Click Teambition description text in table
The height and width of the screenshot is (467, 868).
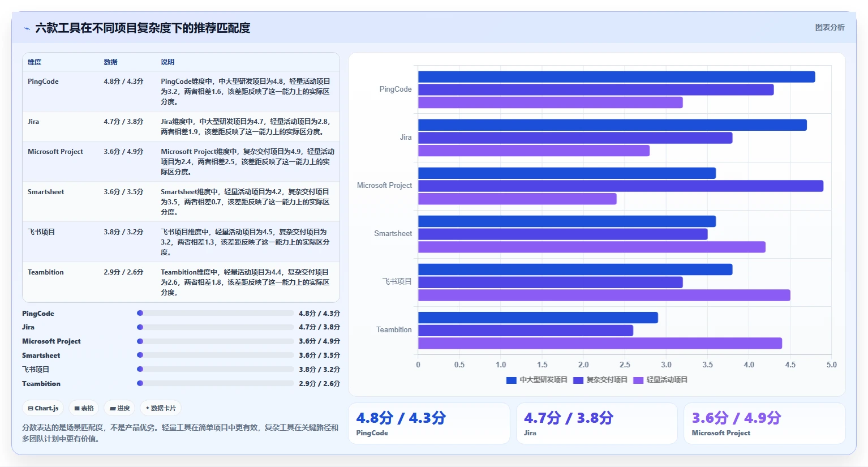(246, 282)
